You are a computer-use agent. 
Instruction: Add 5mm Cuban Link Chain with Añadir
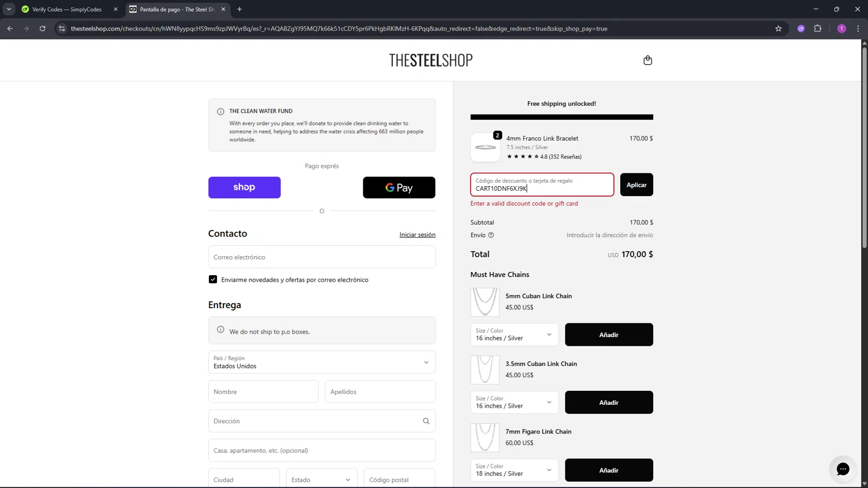click(x=609, y=335)
